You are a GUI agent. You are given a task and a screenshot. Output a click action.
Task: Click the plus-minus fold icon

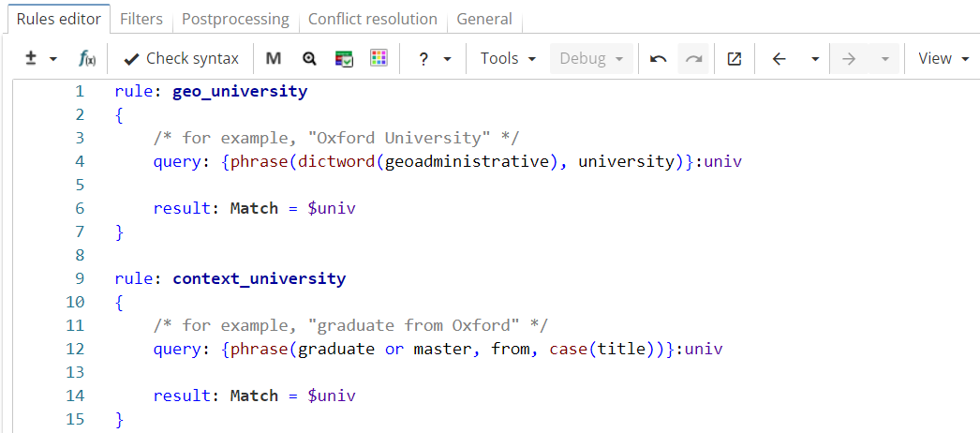coord(31,59)
